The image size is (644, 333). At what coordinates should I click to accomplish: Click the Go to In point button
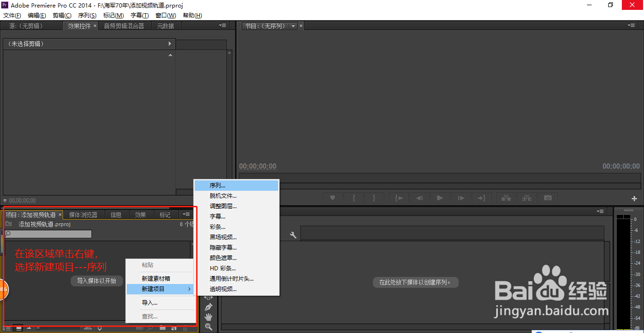[x=399, y=198]
